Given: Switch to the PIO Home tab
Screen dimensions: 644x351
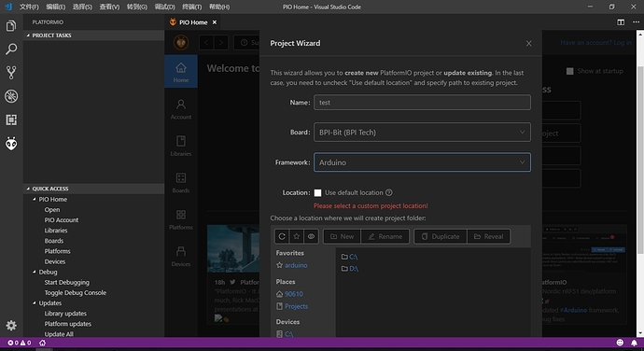Looking at the screenshot, I should (193, 22).
